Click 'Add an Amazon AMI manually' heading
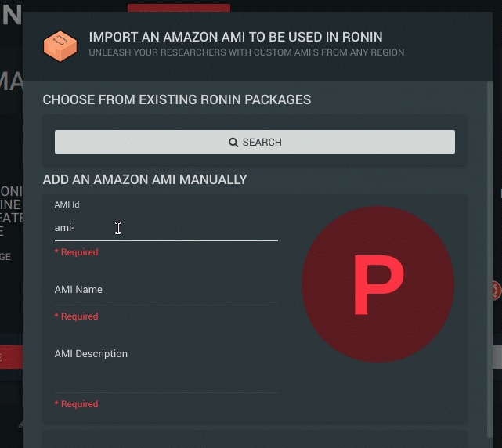This screenshot has width=502, height=448. [145, 179]
